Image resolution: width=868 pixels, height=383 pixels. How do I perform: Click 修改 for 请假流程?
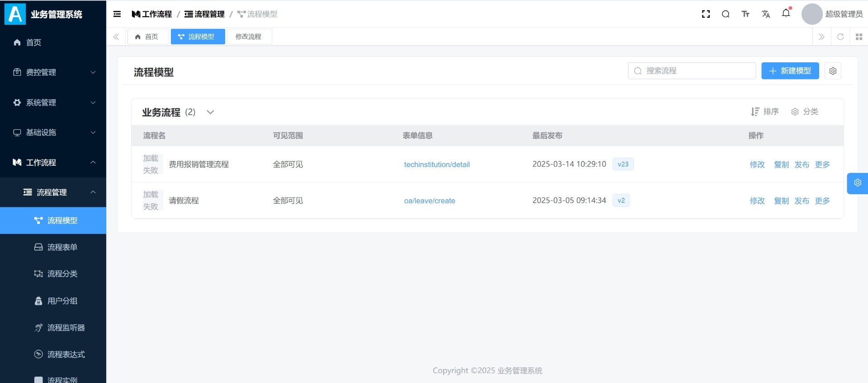pos(757,201)
